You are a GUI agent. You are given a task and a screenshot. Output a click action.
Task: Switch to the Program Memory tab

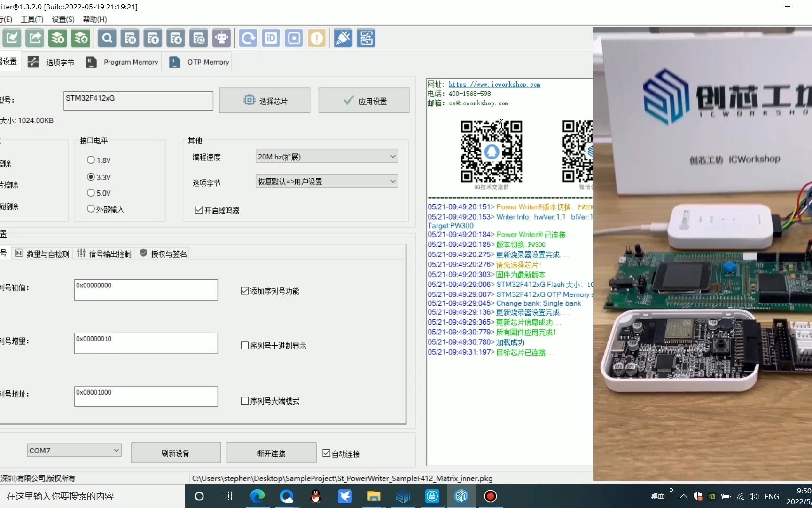(122, 62)
